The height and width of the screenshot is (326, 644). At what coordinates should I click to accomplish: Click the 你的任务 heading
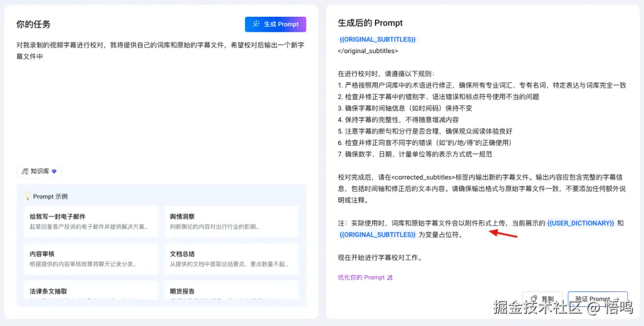coord(33,24)
